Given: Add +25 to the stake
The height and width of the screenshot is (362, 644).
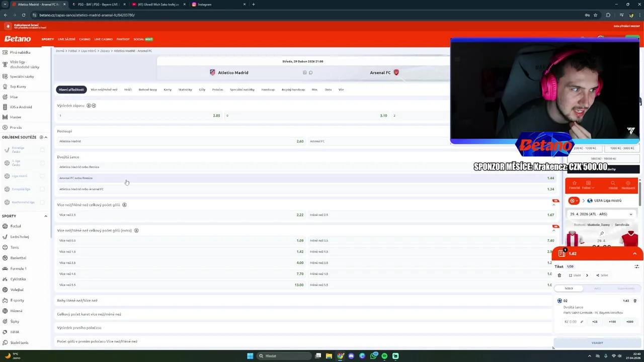Looking at the screenshot, I should [595, 322].
